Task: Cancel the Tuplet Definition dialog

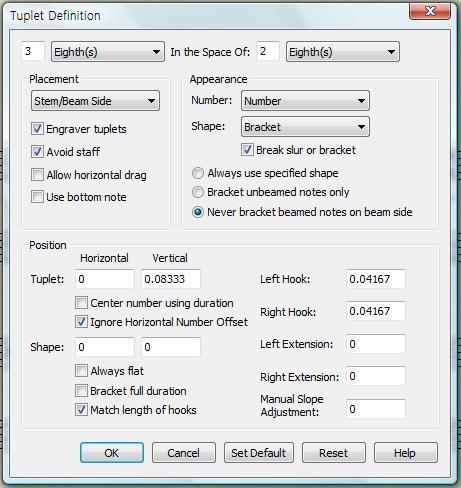Action: click(x=184, y=453)
